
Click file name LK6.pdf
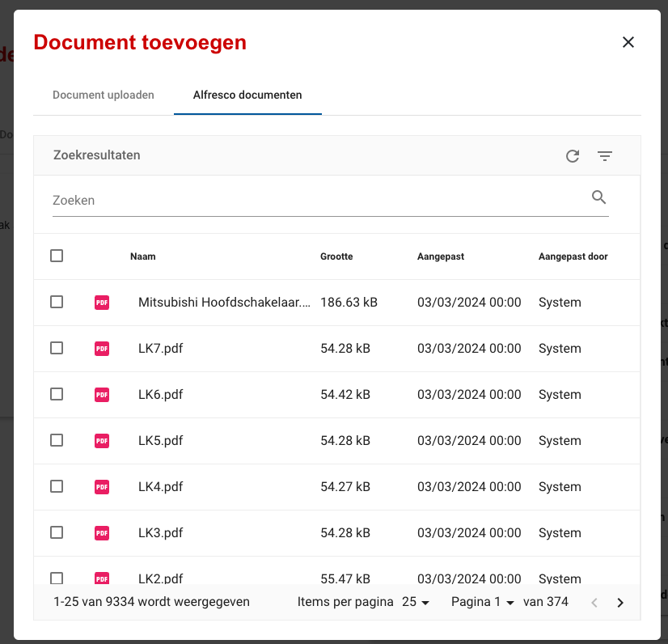[161, 395]
